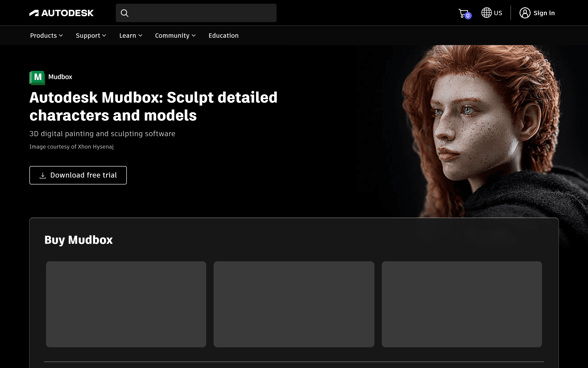Click the search magnifier icon
Viewport: 588px width, 368px height.
(x=124, y=13)
